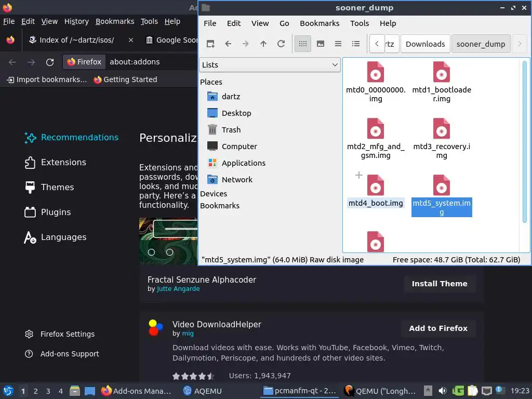Close the Index of /~dartz/isos/ tab
Viewport: 532px width, 399px height.
(130, 40)
